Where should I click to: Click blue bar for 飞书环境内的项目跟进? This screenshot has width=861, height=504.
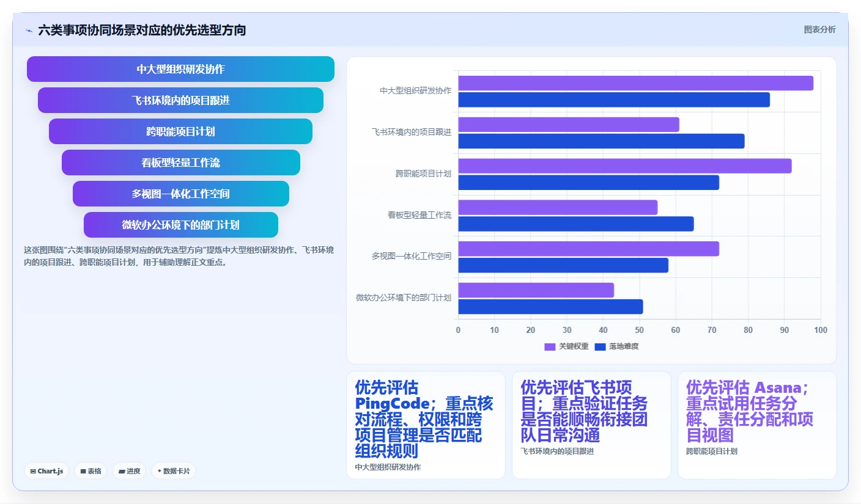[602, 141]
